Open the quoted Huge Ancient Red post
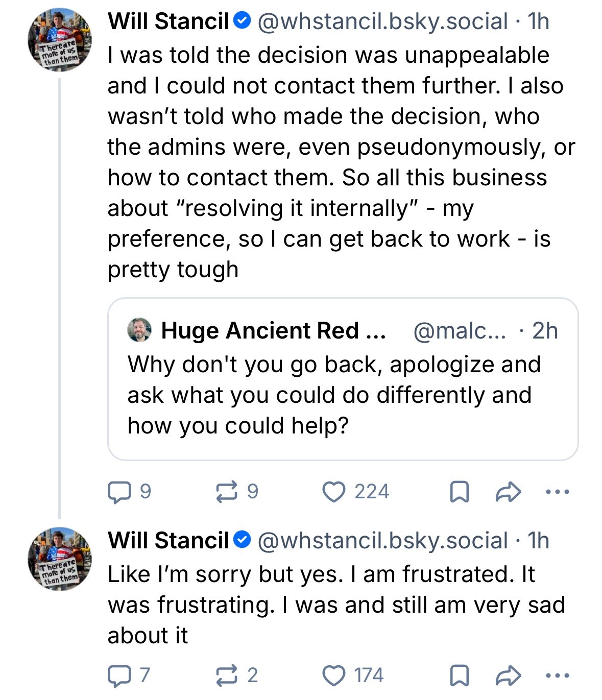The image size is (602, 700). [342, 395]
